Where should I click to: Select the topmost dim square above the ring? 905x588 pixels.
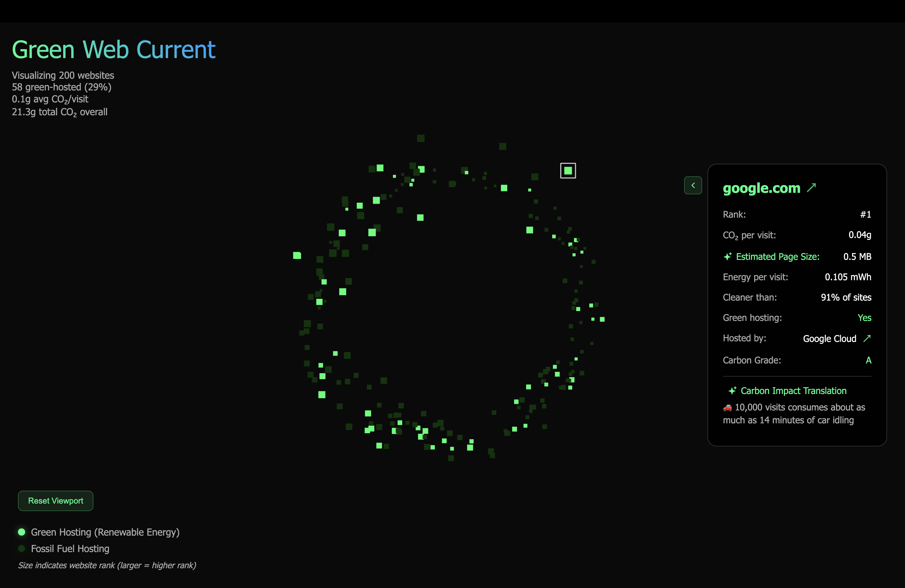click(420, 138)
